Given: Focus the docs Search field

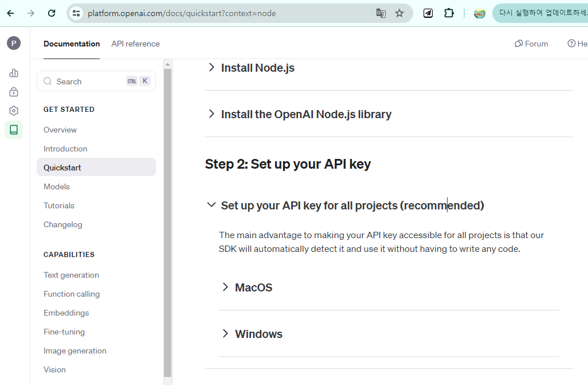Looking at the screenshot, I should pyautogui.click(x=96, y=81).
